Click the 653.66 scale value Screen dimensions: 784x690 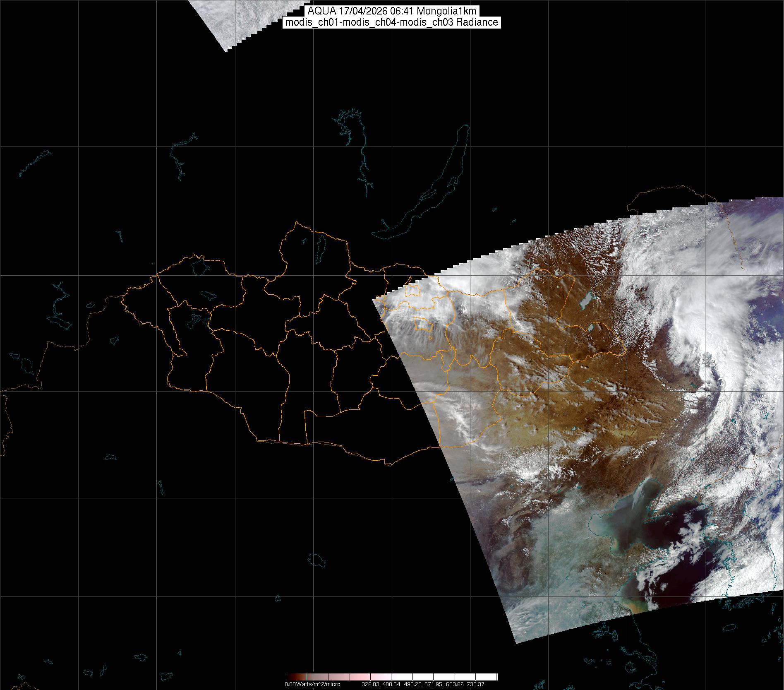click(x=454, y=684)
